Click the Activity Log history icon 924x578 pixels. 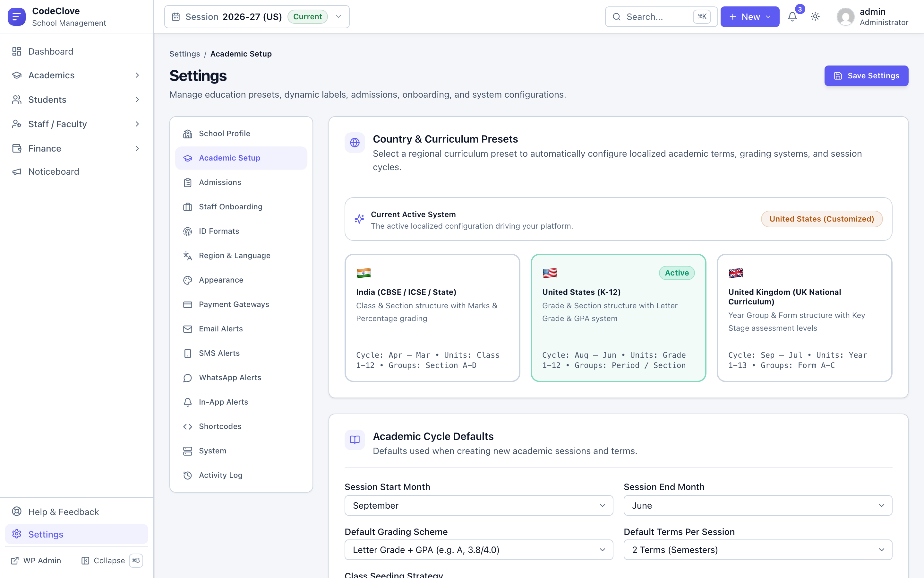pos(187,475)
